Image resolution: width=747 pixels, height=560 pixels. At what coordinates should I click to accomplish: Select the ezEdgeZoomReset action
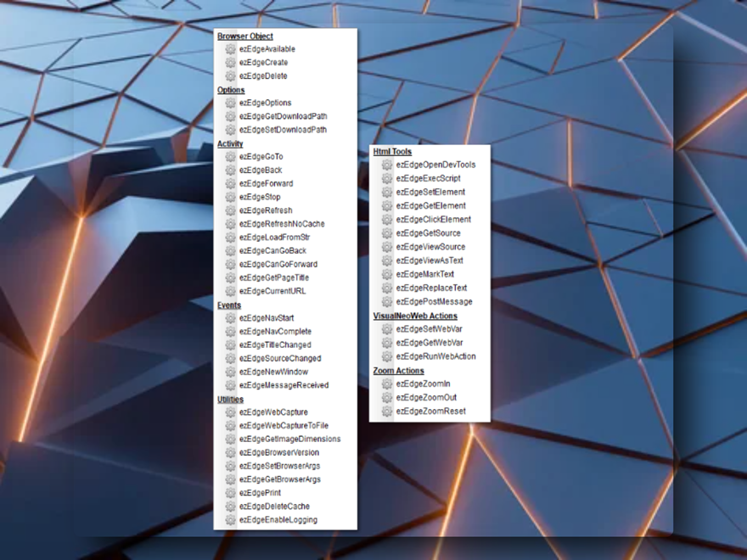(x=430, y=412)
